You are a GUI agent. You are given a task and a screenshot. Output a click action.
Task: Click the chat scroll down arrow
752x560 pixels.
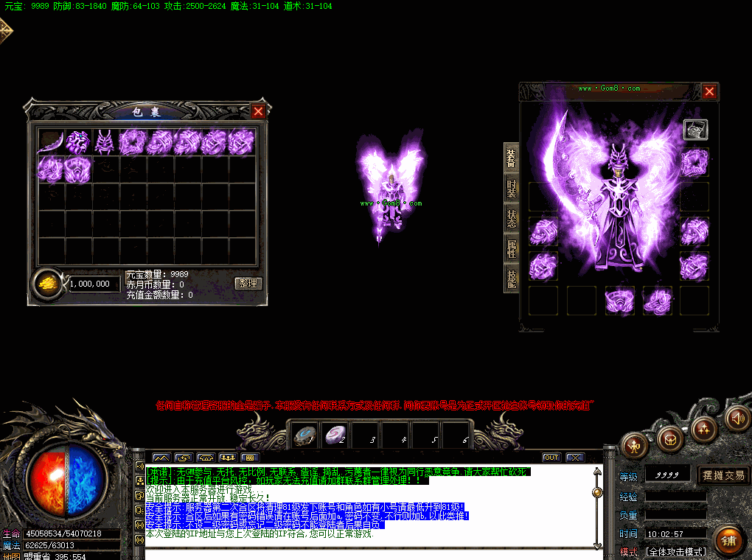pyautogui.click(x=597, y=545)
